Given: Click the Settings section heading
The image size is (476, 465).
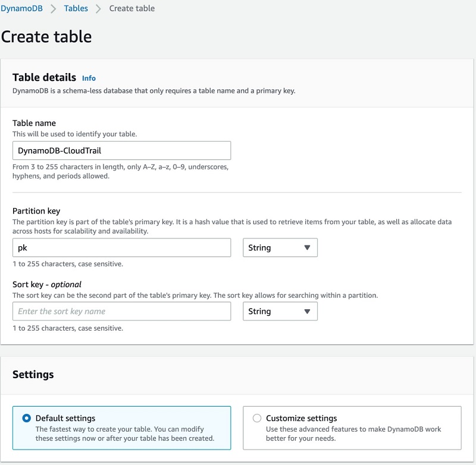Looking at the screenshot, I should [33, 374].
